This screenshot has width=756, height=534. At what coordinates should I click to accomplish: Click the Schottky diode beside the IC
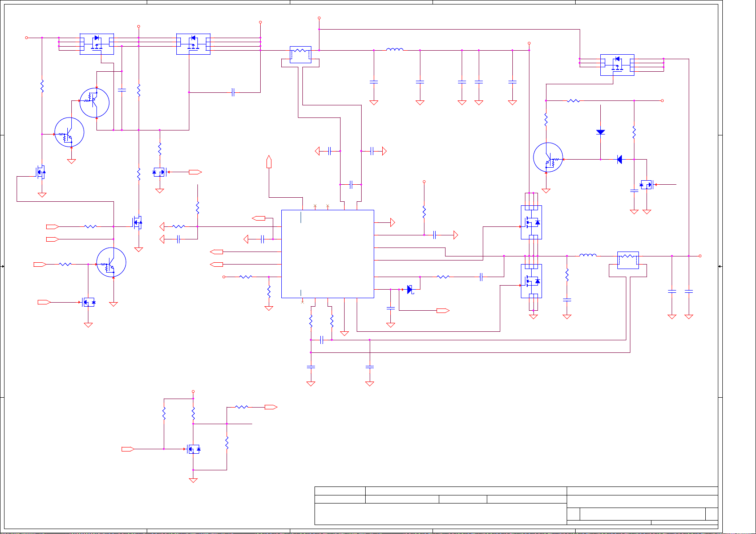[410, 290]
